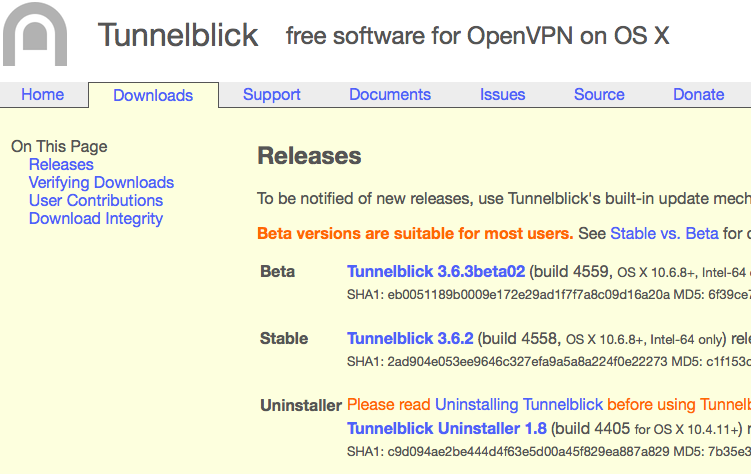Click the Donate tab

coord(698,95)
